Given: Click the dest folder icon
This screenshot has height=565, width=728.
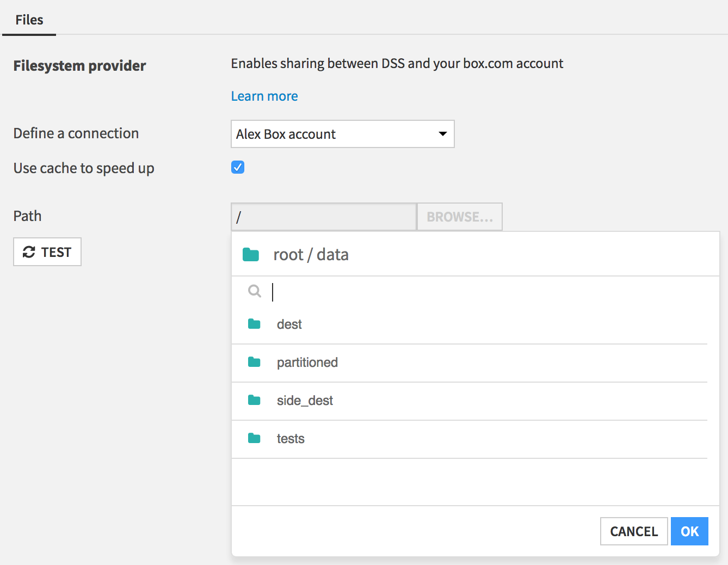Looking at the screenshot, I should 254,324.
